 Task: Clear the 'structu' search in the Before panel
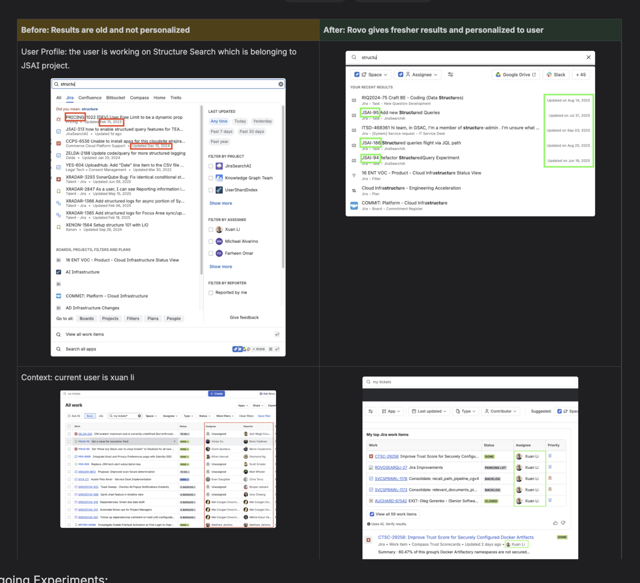(281, 84)
